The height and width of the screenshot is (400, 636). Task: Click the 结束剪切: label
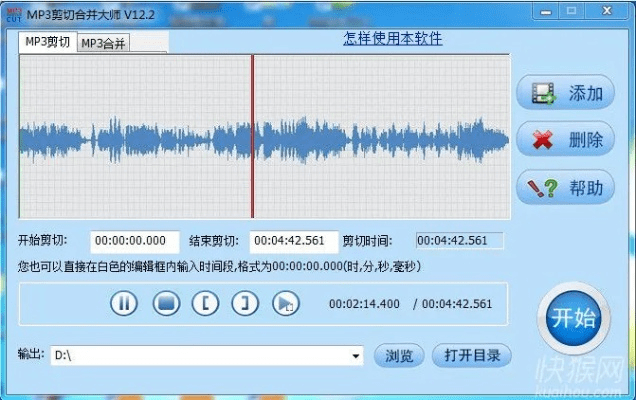click(x=214, y=241)
